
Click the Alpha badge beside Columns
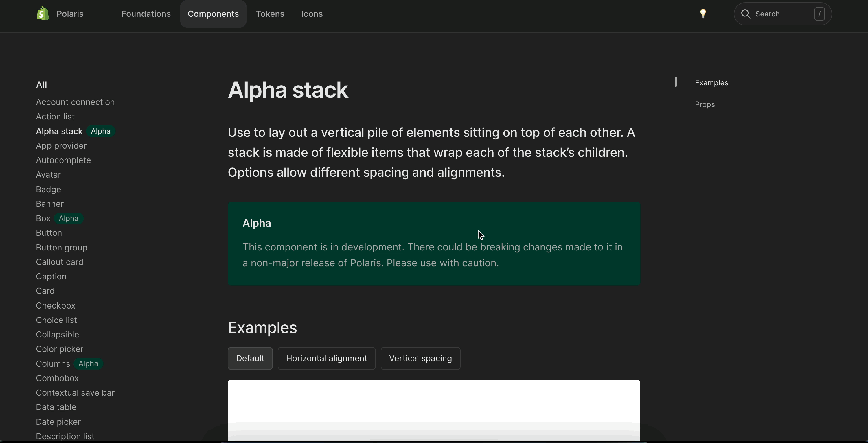(88, 363)
